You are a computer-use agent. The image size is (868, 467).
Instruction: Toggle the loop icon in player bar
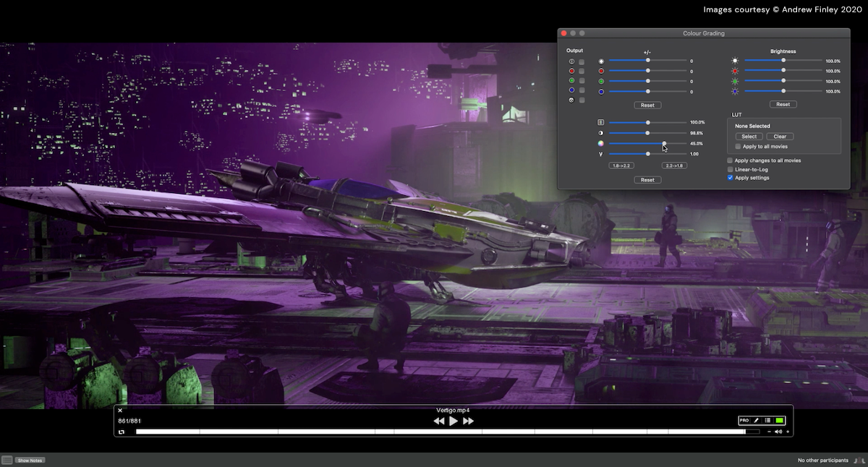tap(122, 432)
